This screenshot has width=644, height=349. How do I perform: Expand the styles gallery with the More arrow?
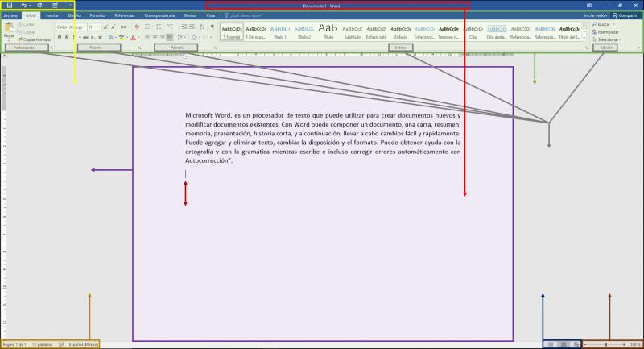coord(584,38)
